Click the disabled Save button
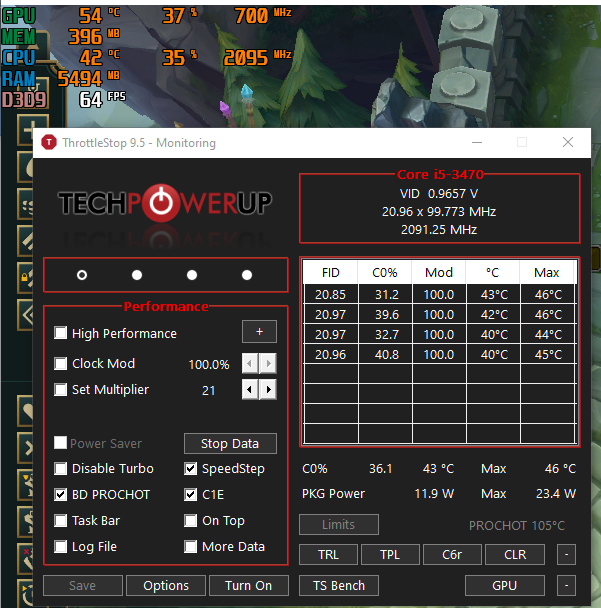This screenshot has width=601, height=608. pyautogui.click(x=83, y=585)
